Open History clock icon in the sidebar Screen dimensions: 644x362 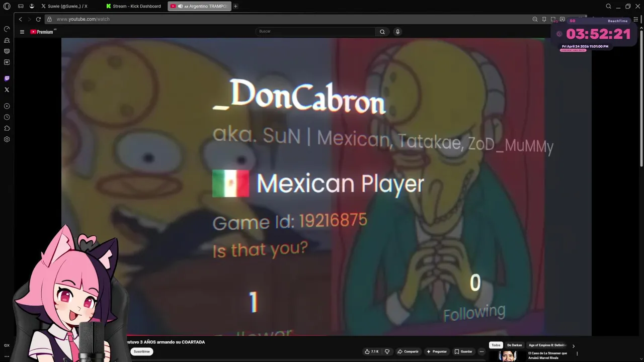(7, 117)
